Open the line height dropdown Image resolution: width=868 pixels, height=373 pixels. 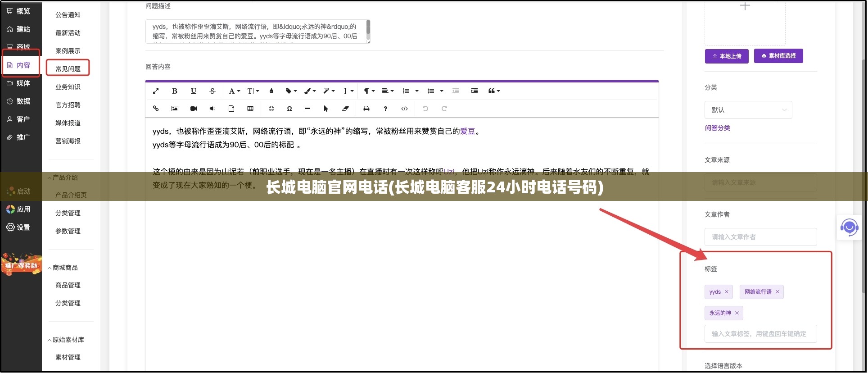pos(348,91)
